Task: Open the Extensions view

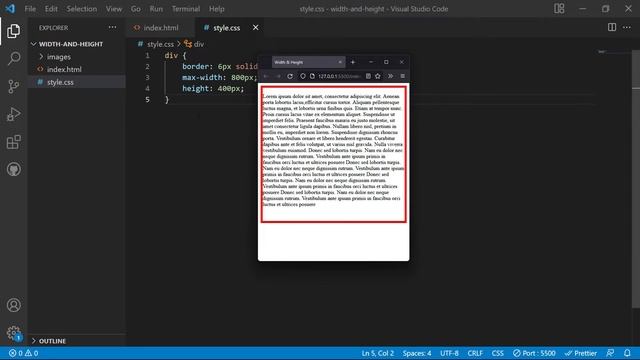Action: (x=13, y=142)
